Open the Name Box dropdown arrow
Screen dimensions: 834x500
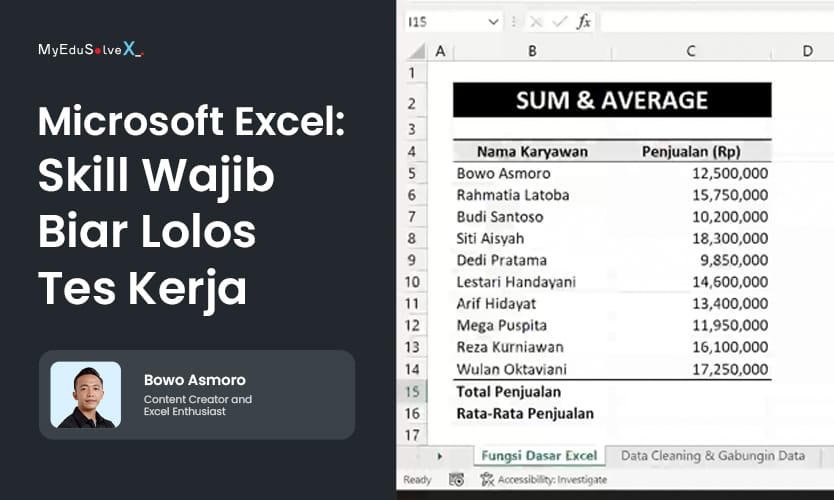(493, 22)
